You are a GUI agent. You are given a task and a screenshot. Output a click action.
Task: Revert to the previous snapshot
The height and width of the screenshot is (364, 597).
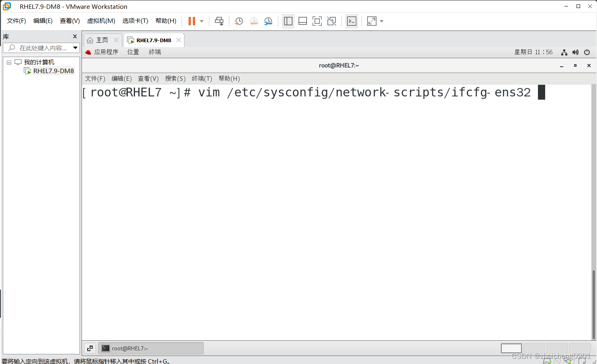tap(254, 21)
